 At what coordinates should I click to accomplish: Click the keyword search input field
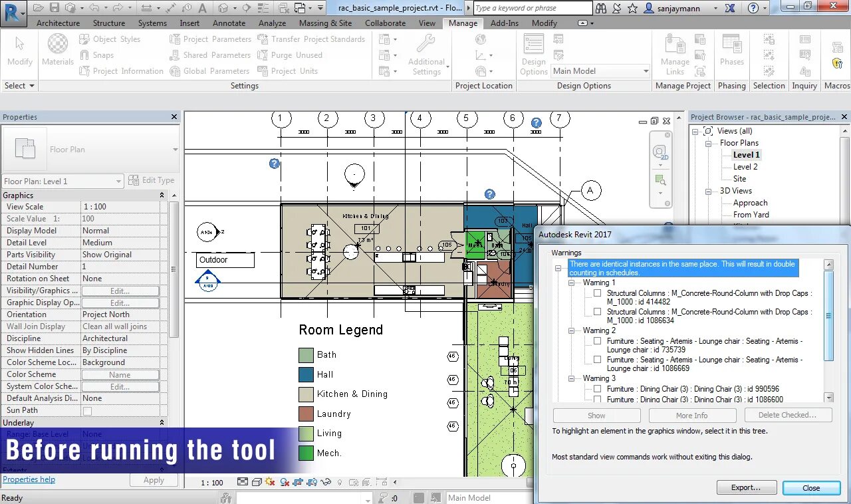[x=532, y=8]
